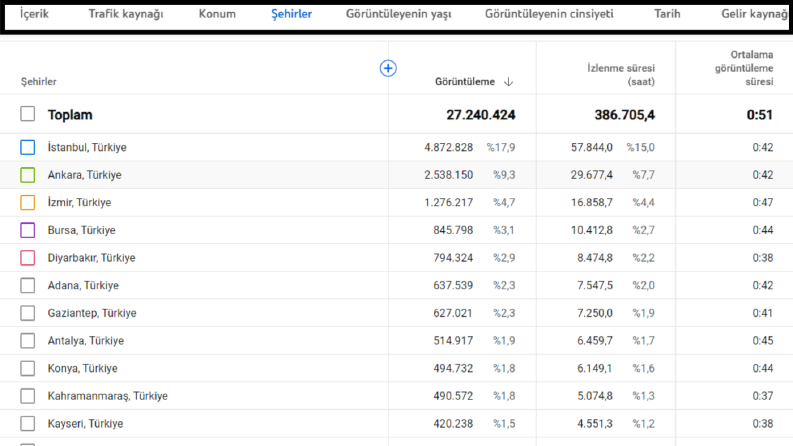Click Kayseri views value 420.238
Viewport: 793px width, 446px height.
pyautogui.click(x=453, y=424)
